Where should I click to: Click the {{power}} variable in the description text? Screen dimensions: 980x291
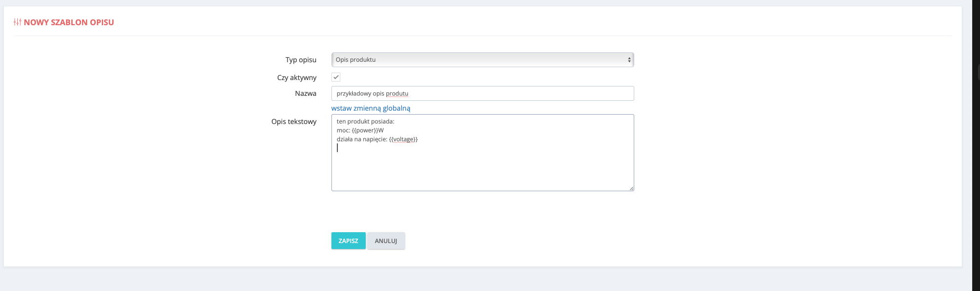coord(365,130)
